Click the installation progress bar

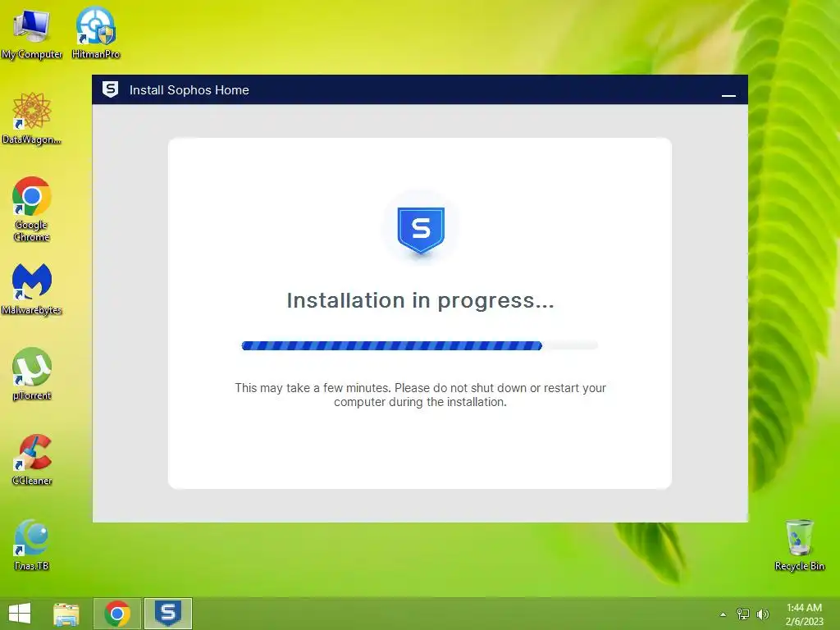pyautogui.click(x=419, y=345)
